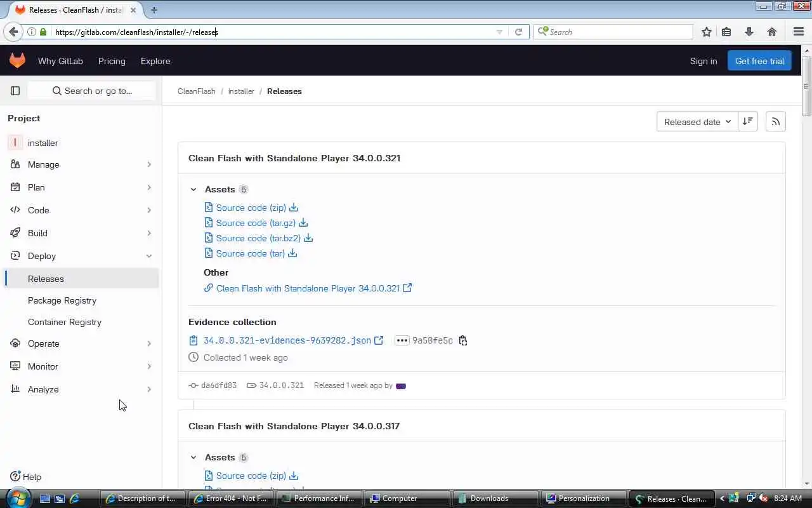Click the 34.0.0.321 tag link
This screenshot has height=508, width=812.
(282, 385)
